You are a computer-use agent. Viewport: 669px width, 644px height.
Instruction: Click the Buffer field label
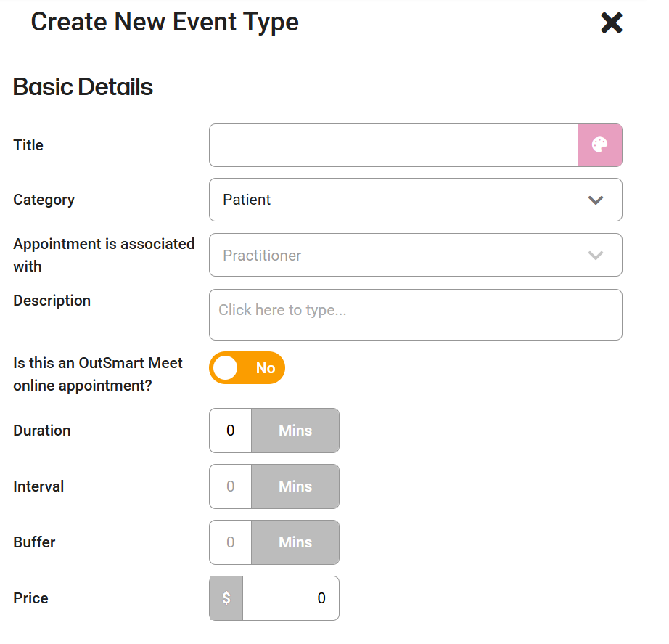[x=34, y=542]
